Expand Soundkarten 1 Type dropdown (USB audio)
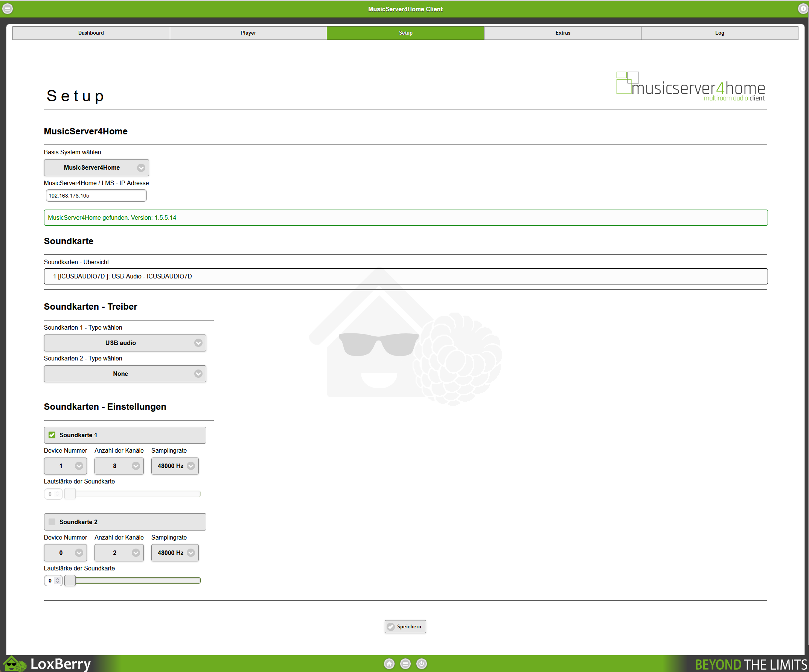 pyautogui.click(x=125, y=343)
